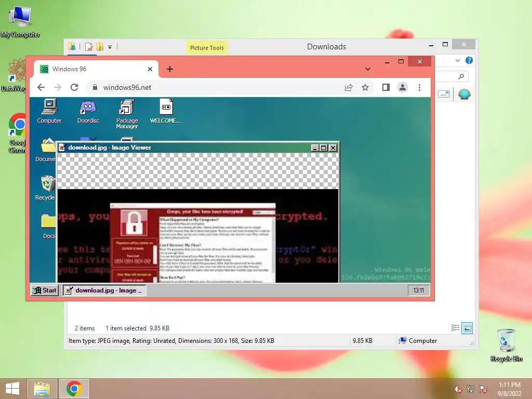Viewport: 532px width, 399px height.
Task: Click New folder icon in Downloads toolbar
Action: tap(100, 47)
